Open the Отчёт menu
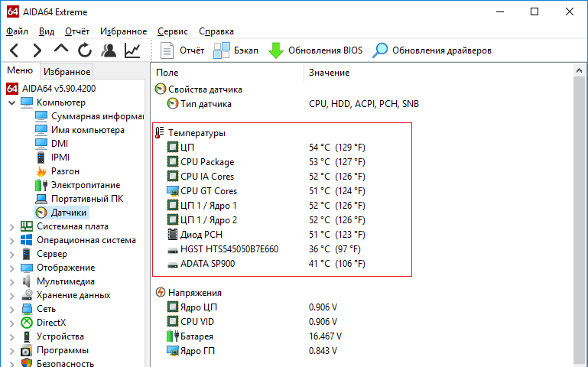 pos(77,31)
